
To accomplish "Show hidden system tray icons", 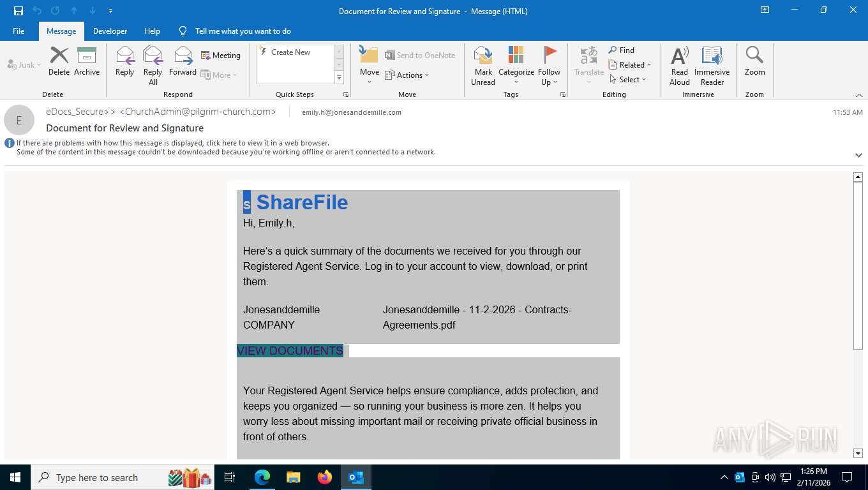I will coord(724,477).
